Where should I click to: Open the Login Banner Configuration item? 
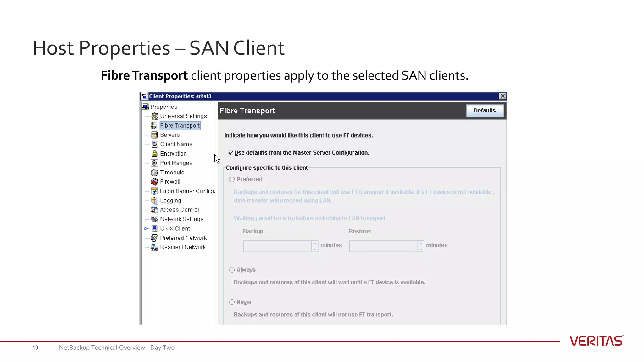tap(187, 191)
